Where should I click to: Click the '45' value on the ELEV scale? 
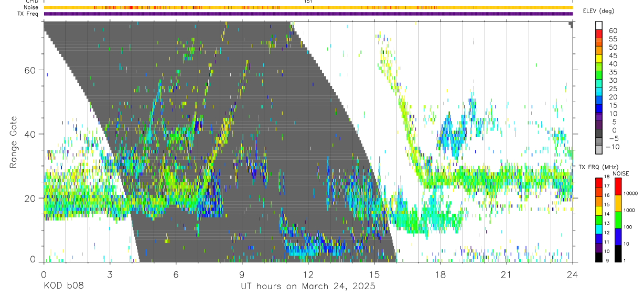click(613, 56)
